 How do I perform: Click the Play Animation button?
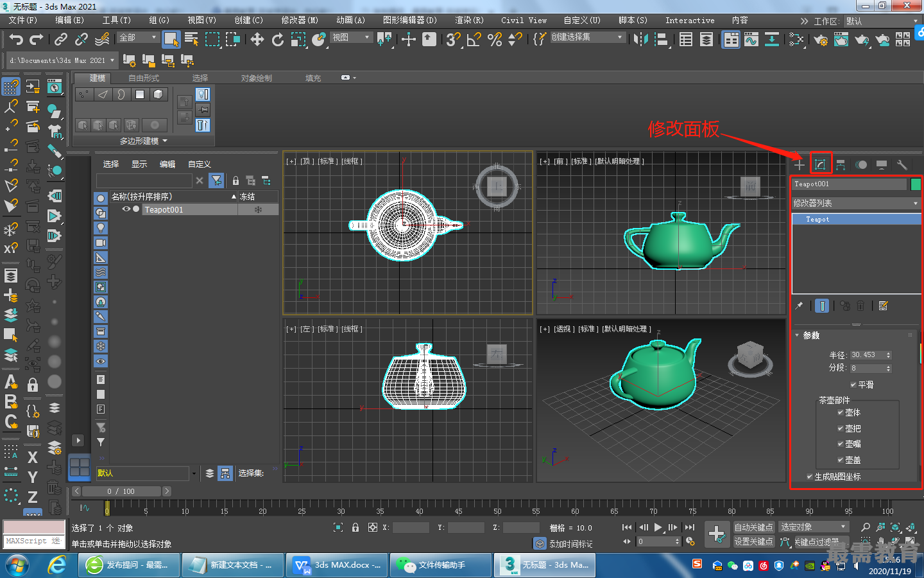click(x=658, y=527)
